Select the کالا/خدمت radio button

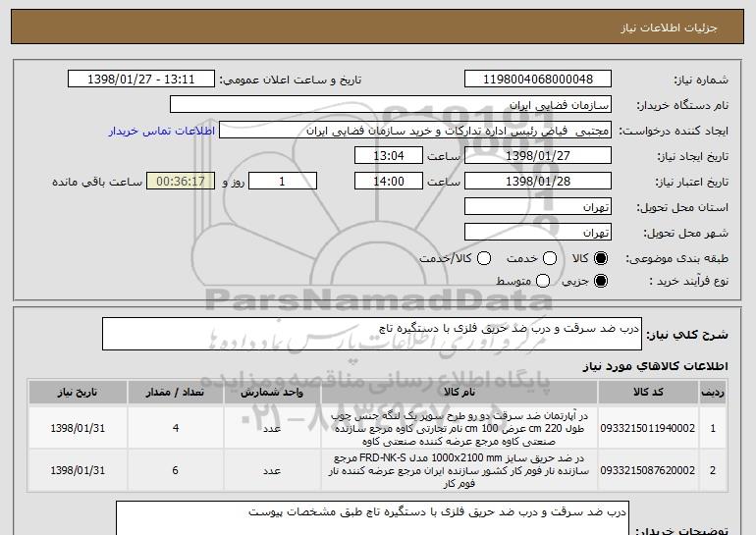pos(484,258)
